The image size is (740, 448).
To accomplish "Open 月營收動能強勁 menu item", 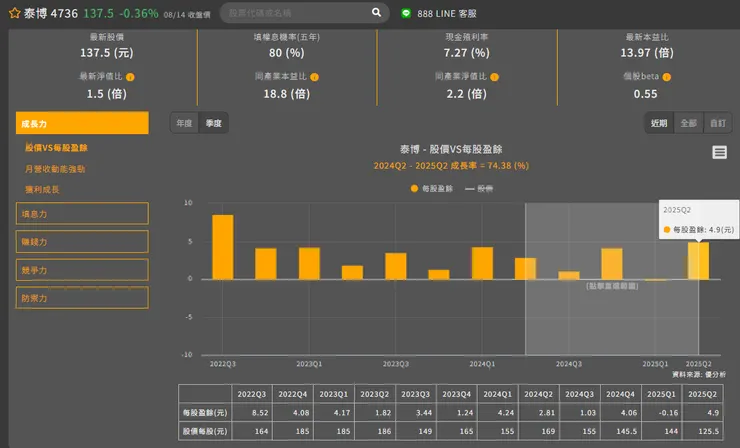I will (x=55, y=169).
